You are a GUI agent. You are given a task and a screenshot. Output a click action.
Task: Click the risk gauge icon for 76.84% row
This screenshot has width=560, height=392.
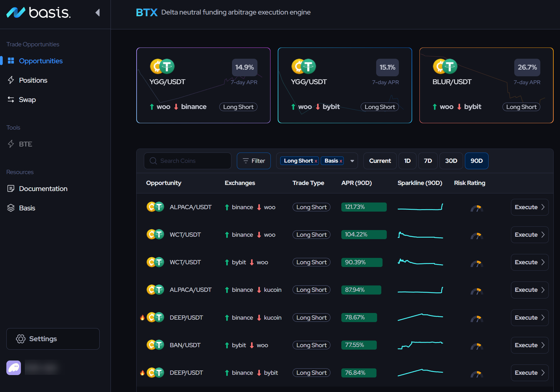[477, 374]
